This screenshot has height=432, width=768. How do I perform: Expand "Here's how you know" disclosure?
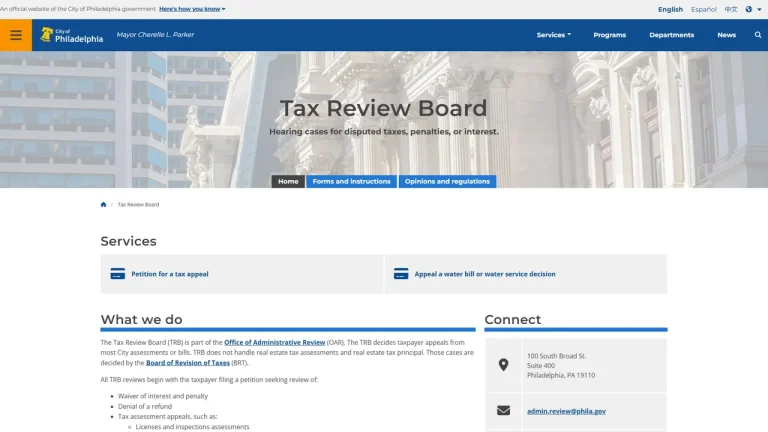pos(192,9)
